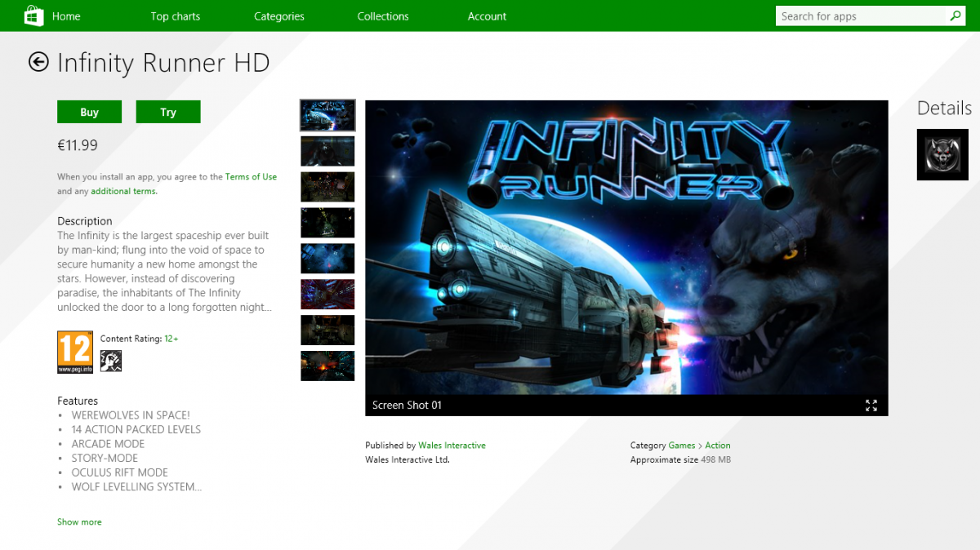Click the Wales Interactive Ltd. text

click(408, 460)
